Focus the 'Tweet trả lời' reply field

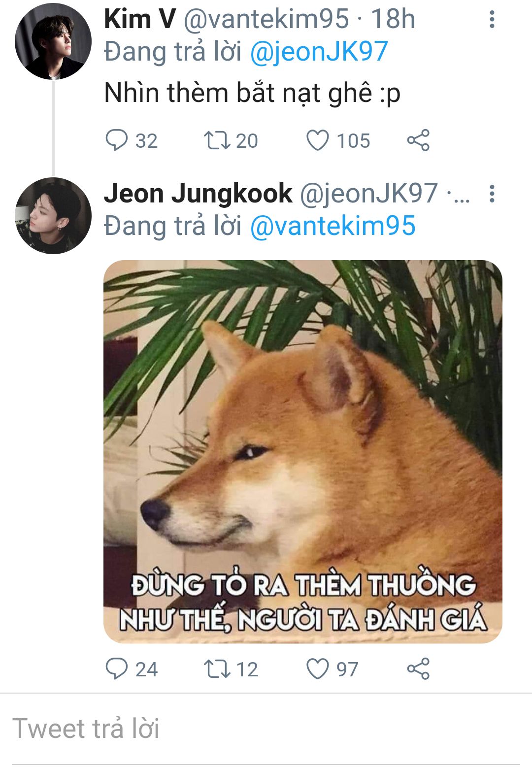pyautogui.click(x=266, y=729)
